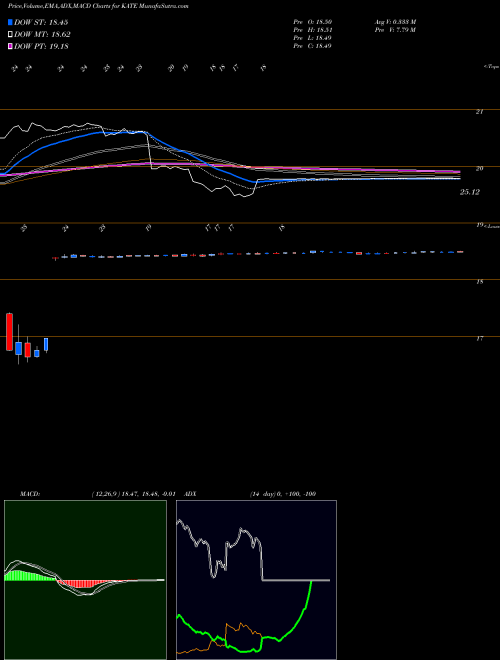This screenshot has width=500, height=660.
Task: Click the green MACD histogram bars
Action: point(29,576)
